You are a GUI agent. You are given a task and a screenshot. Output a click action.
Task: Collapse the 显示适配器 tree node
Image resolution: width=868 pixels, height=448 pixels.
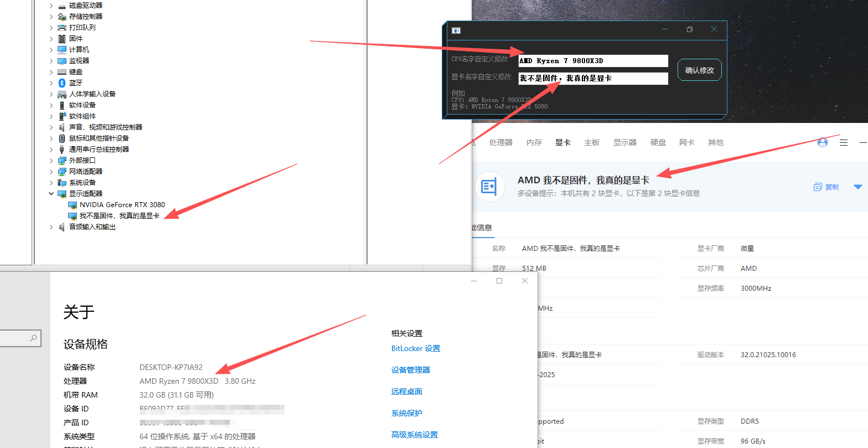51,194
